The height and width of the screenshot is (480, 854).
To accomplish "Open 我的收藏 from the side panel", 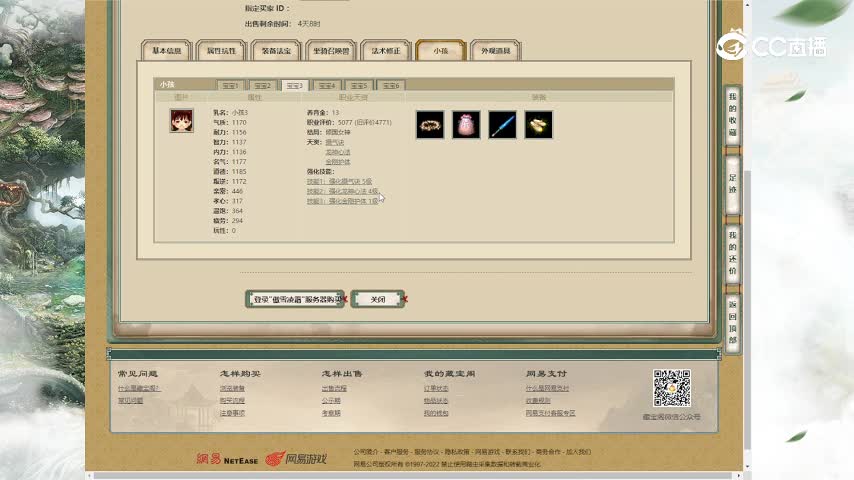I will [733, 114].
